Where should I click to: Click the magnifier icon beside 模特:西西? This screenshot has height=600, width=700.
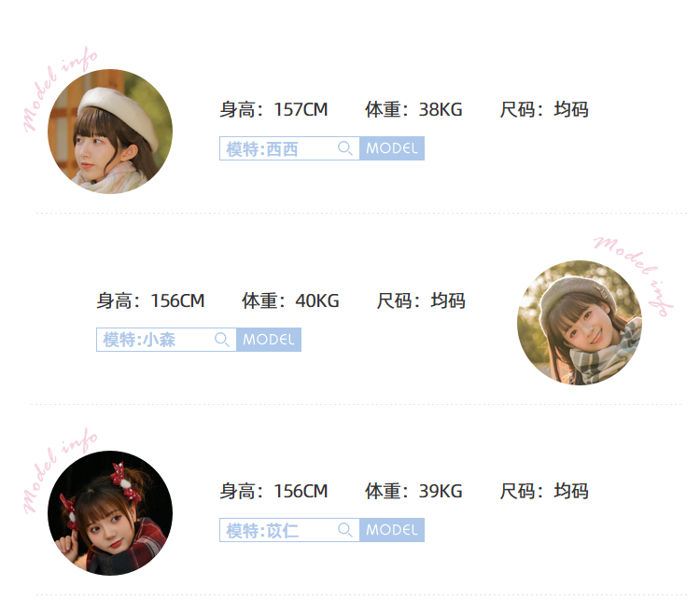[345, 148]
